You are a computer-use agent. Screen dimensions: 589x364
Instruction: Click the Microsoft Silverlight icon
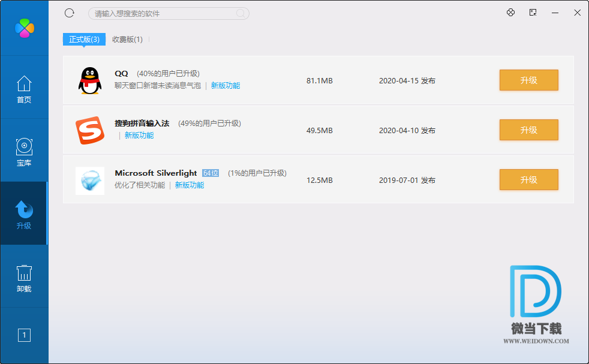90,181
